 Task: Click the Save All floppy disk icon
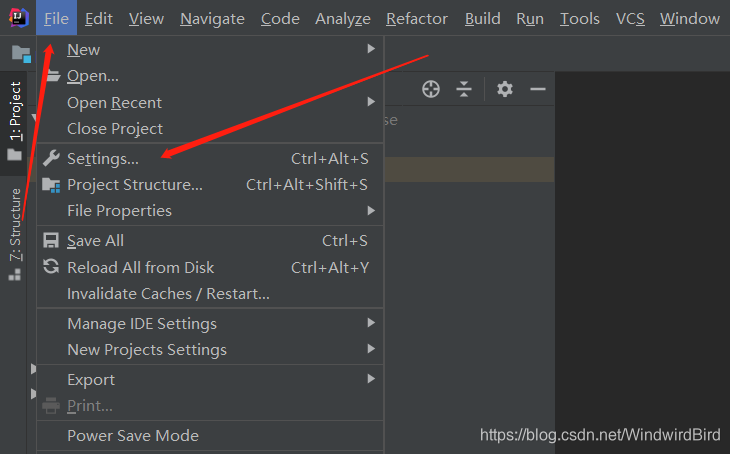[51, 241]
